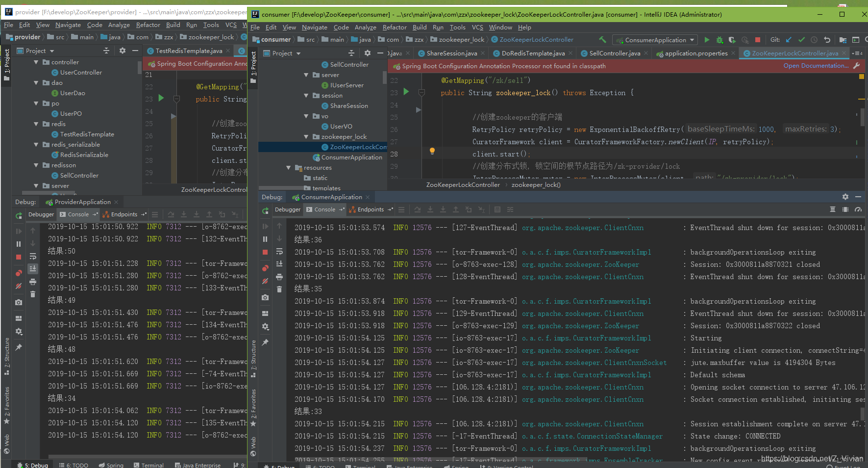Collapse the resources folder in consumer tree
Image resolution: width=868 pixels, height=468 pixels.
[x=289, y=168]
